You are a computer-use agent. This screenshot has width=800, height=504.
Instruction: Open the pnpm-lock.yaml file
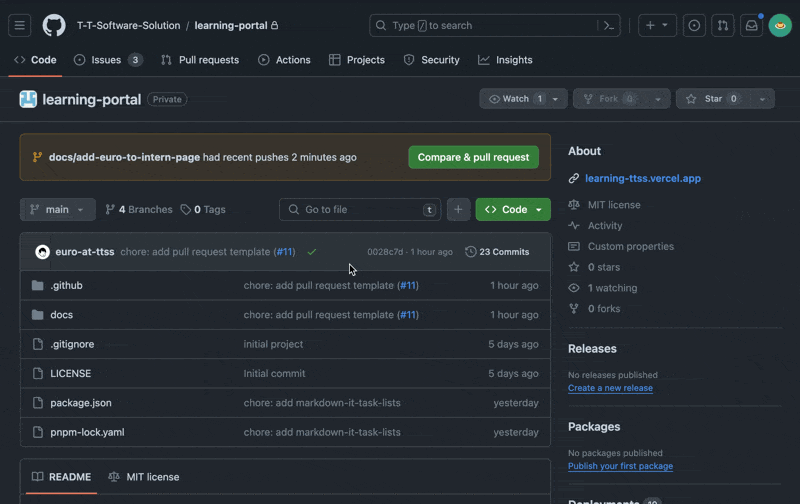(x=87, y=432)
